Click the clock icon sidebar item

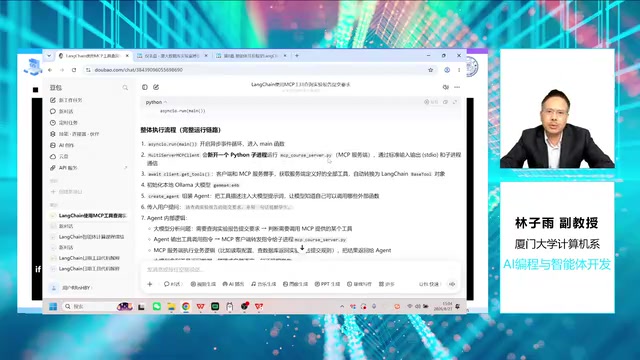(x=64, y=122)
